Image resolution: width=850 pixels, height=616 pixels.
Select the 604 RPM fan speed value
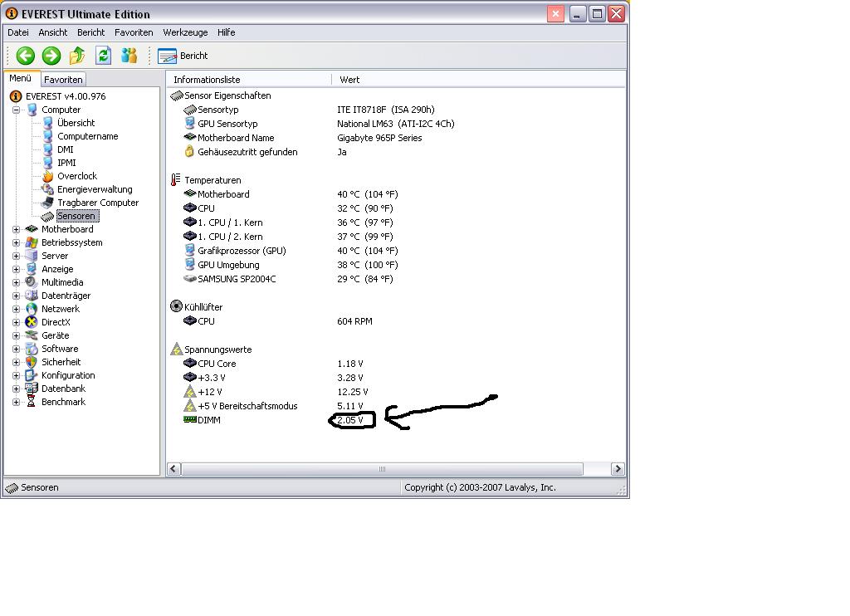point(354,321)
